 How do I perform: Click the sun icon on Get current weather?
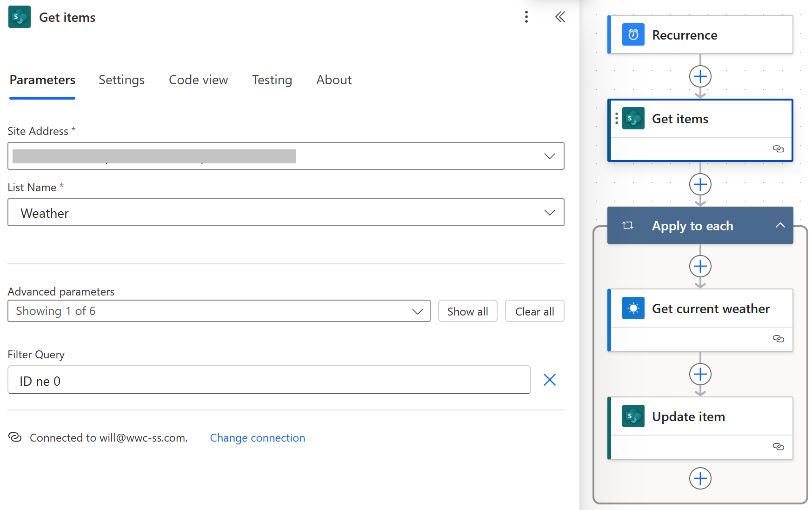coord(633,308)
